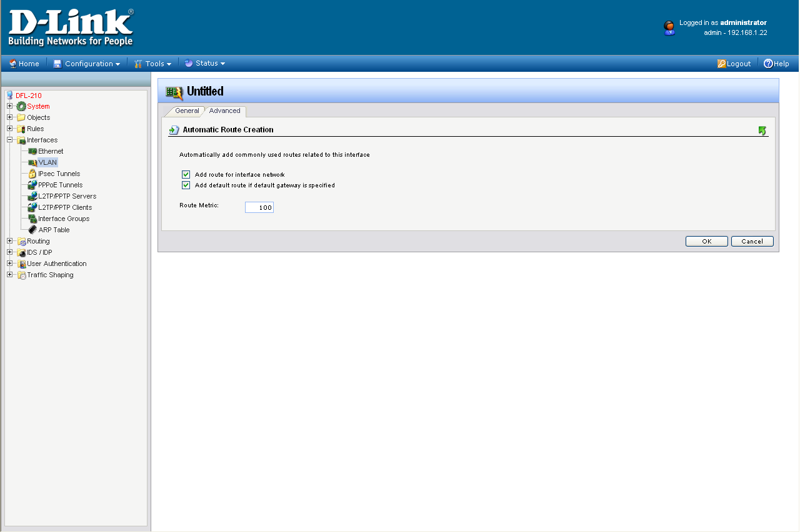Screen dimensions: 800x532
Task: Go to Home in the menu bar
Action: tap(24, 64)
